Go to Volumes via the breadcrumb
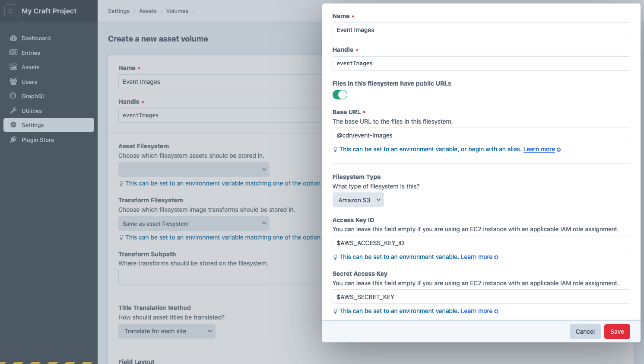 coord(177,11)
